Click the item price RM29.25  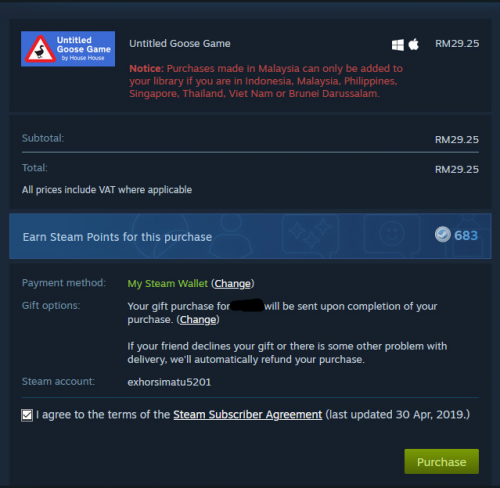coord(457,44)
